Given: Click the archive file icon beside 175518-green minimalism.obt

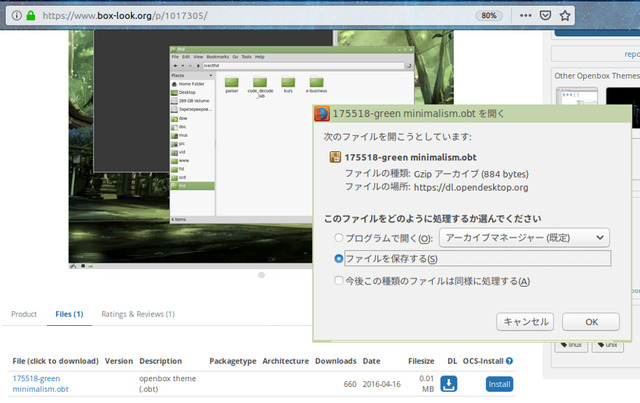Looking at the screenshot, I should [x=335, y=157].
